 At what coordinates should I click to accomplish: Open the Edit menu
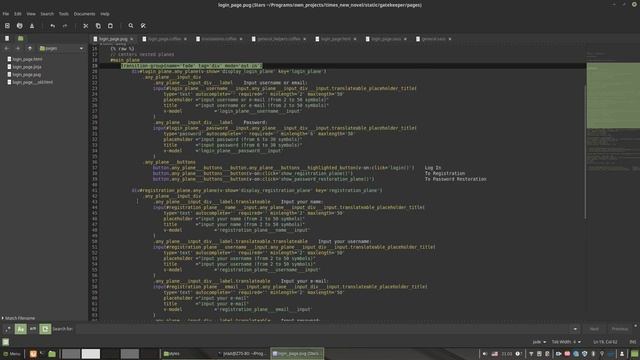point(18,14)
